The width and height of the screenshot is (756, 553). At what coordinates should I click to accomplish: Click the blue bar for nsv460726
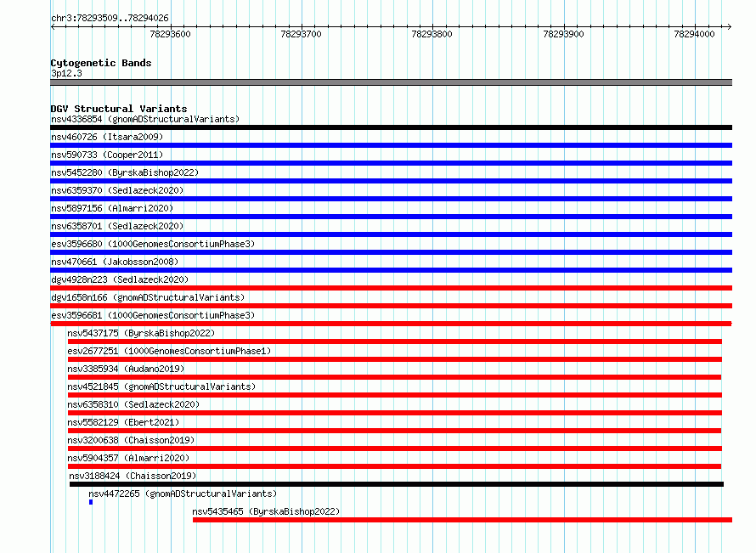[x=391, y=145]
